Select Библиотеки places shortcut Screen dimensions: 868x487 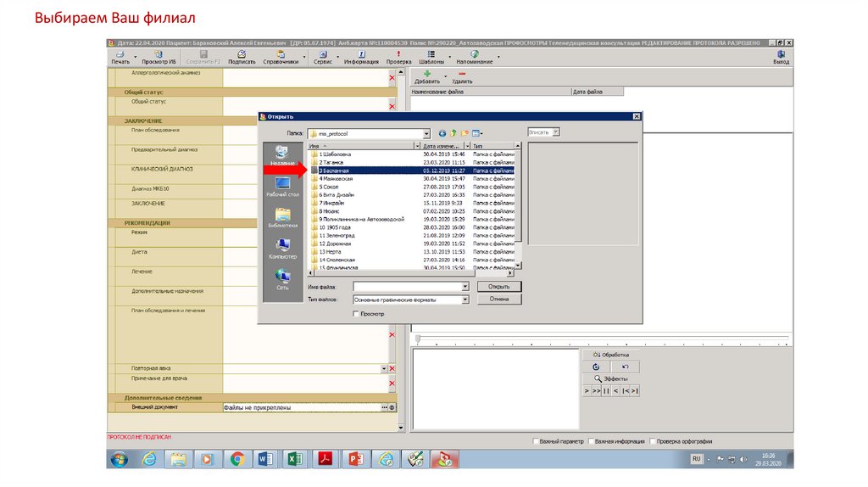coord(282,217)
